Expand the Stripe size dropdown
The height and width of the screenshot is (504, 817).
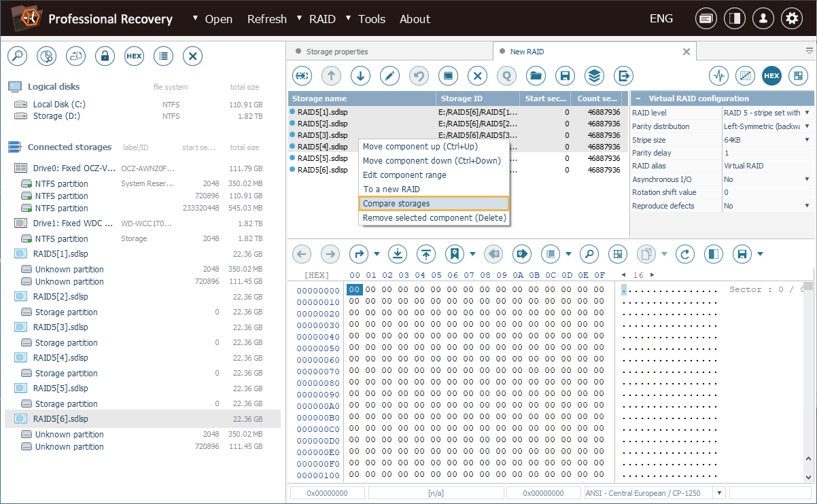point(807,140)
